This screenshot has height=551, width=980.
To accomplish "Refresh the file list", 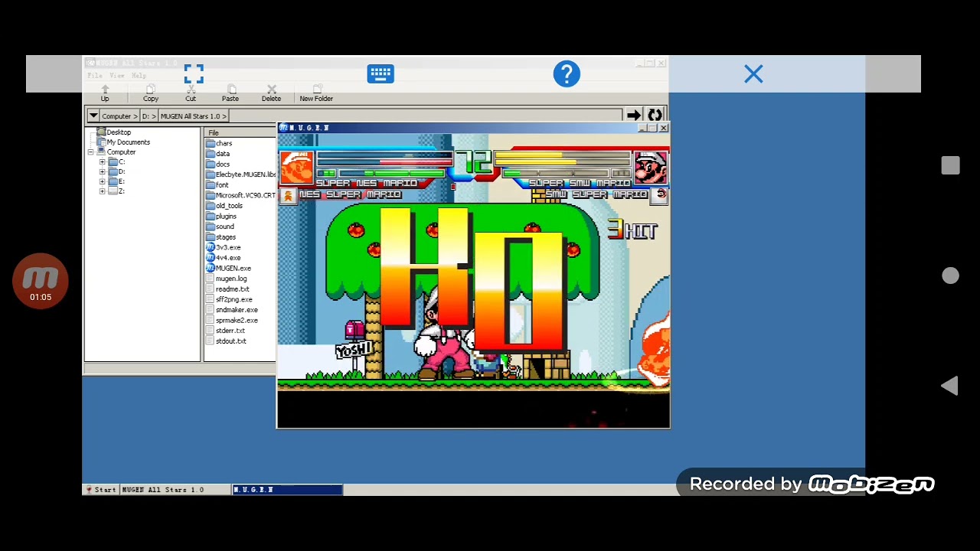I will point(655,116).
